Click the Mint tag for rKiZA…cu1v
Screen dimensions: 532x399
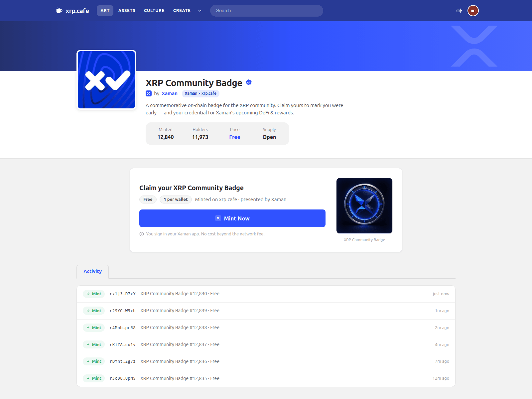pos(94,344)
